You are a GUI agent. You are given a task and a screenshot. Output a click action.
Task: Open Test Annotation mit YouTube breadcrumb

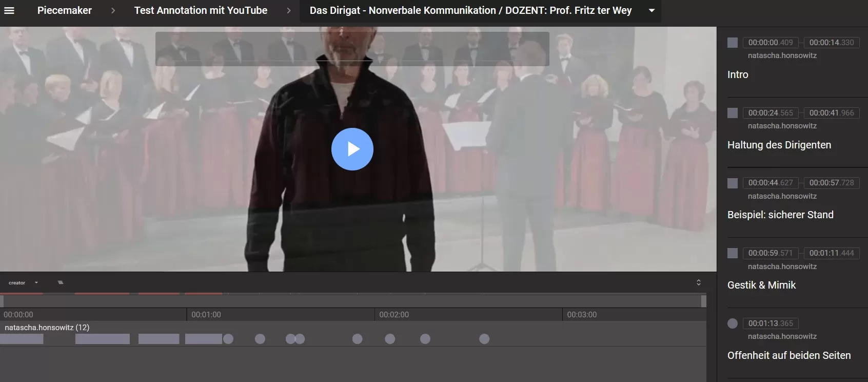[201, 10]
